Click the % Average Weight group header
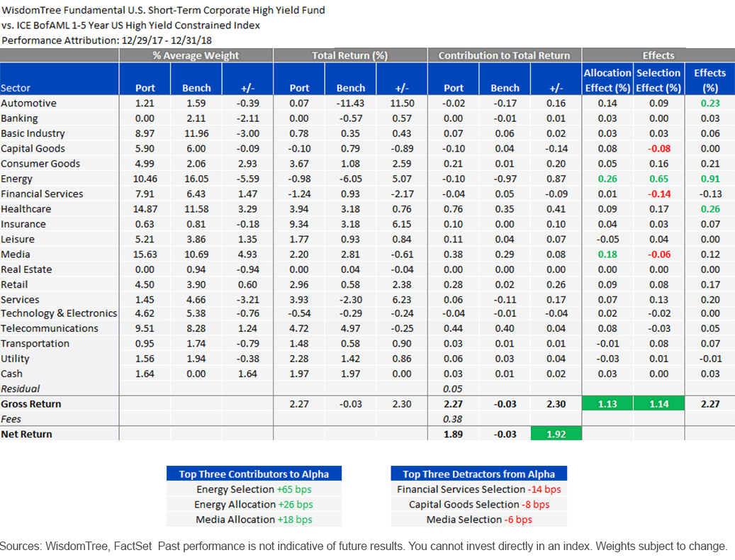Screen dimensions: 735x560 (196, 55)
